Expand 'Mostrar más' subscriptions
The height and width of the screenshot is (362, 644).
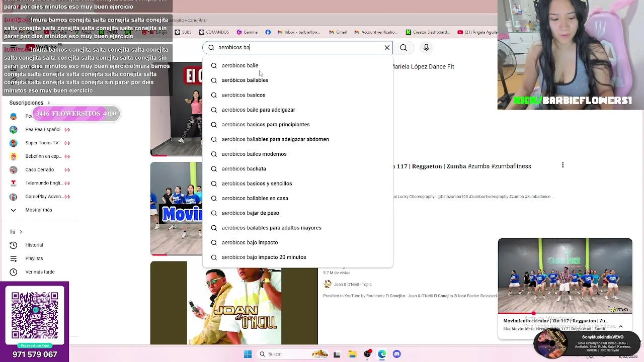[32, 210]
